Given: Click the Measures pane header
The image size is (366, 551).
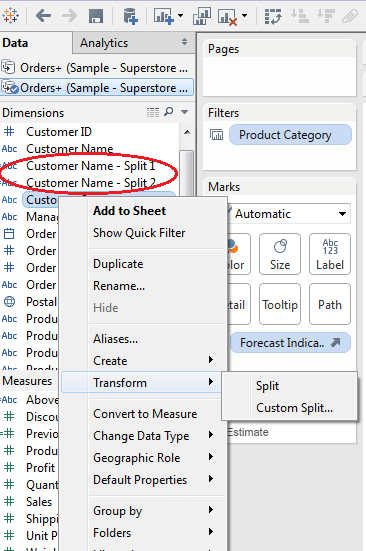Looking at the screenshot, I should coord(27,381).
